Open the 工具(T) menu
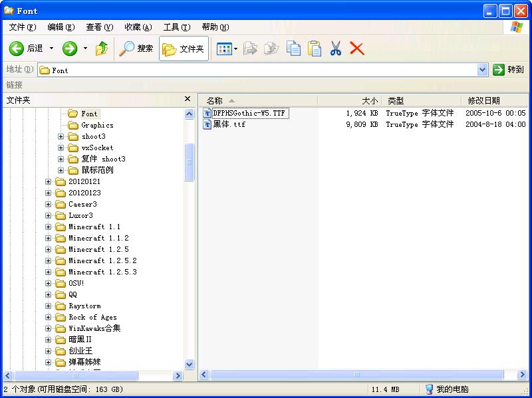The width and height of the screenshot is (532, 398). (177, 27)
